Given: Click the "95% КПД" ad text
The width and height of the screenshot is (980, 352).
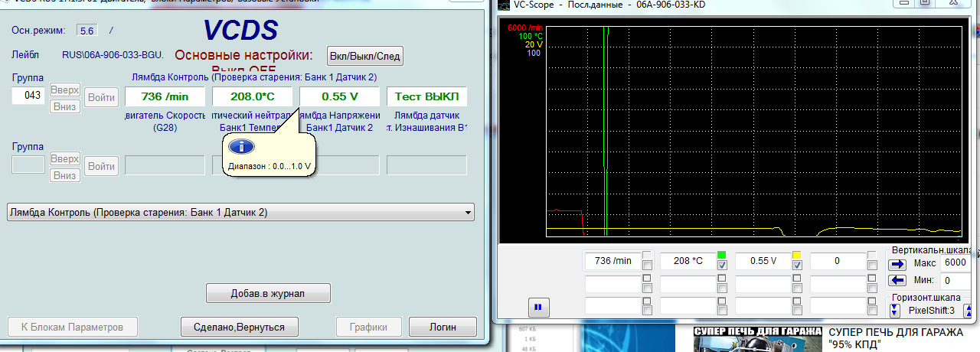Looking at the screenshot, I should click(x=854, y=345).
